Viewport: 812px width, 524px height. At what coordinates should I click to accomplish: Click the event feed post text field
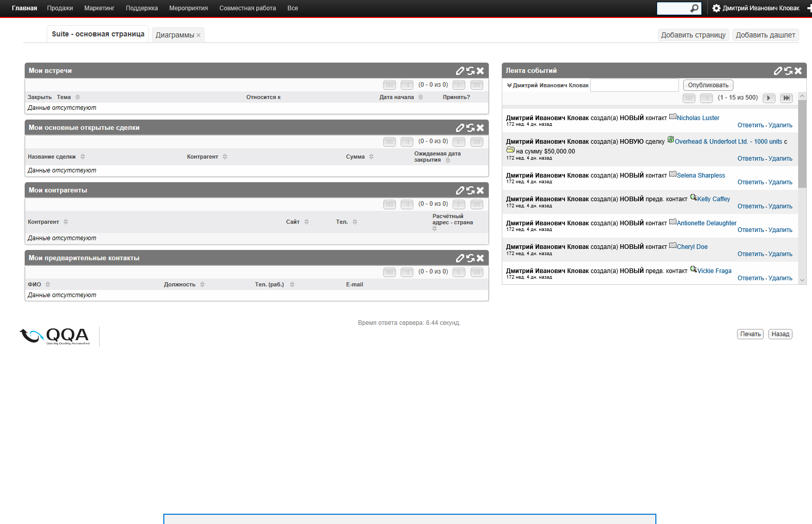[x=634, y=85]
